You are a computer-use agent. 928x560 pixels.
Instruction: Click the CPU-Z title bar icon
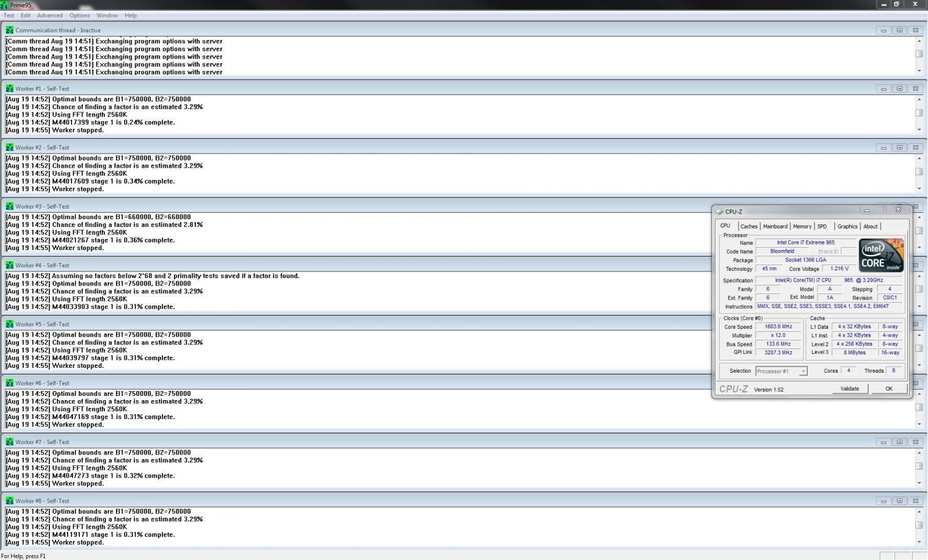(x=719, y=212)
